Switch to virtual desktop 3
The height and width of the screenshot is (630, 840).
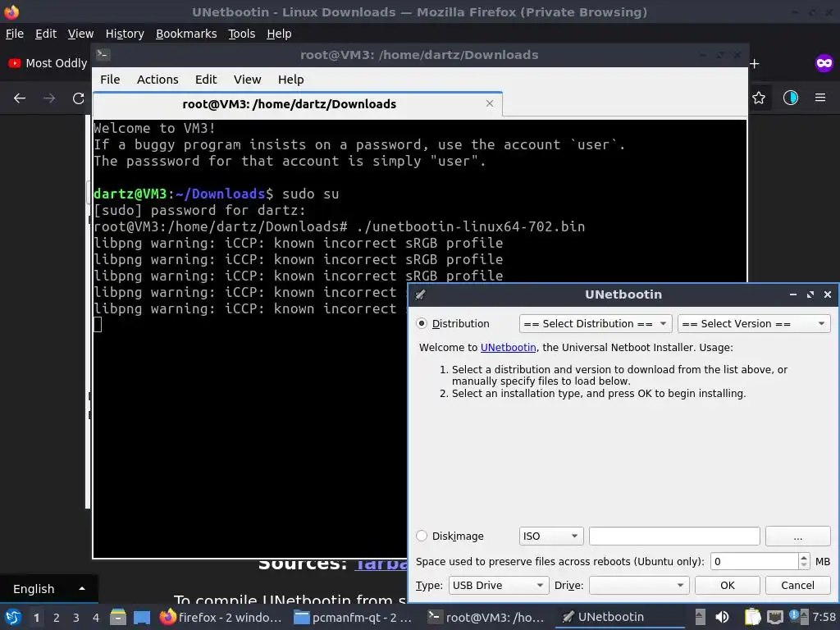[x=76, y=617]
